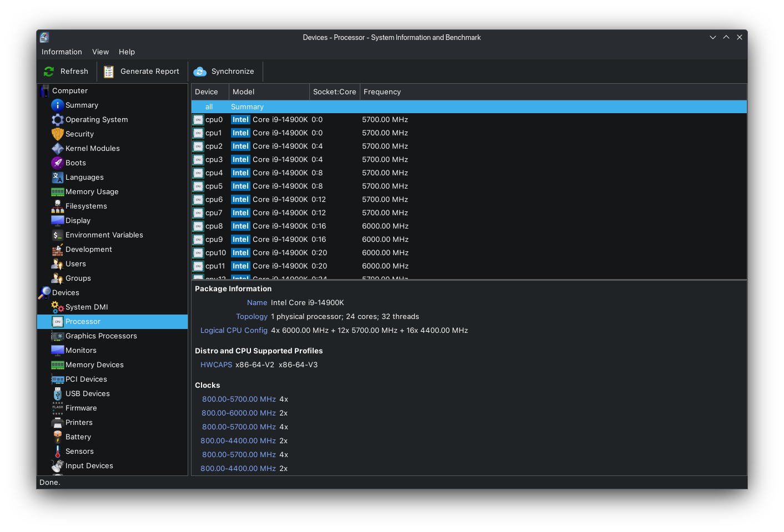The image size is (784, 532).
Task: Click the cpu7 chip icon
Action: point(198,213)
